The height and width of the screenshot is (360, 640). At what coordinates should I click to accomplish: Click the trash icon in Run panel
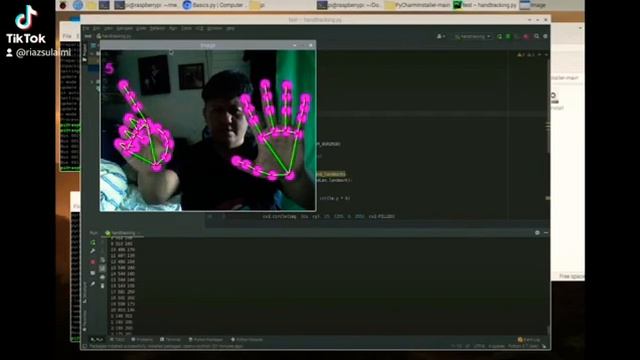point(102,285)
